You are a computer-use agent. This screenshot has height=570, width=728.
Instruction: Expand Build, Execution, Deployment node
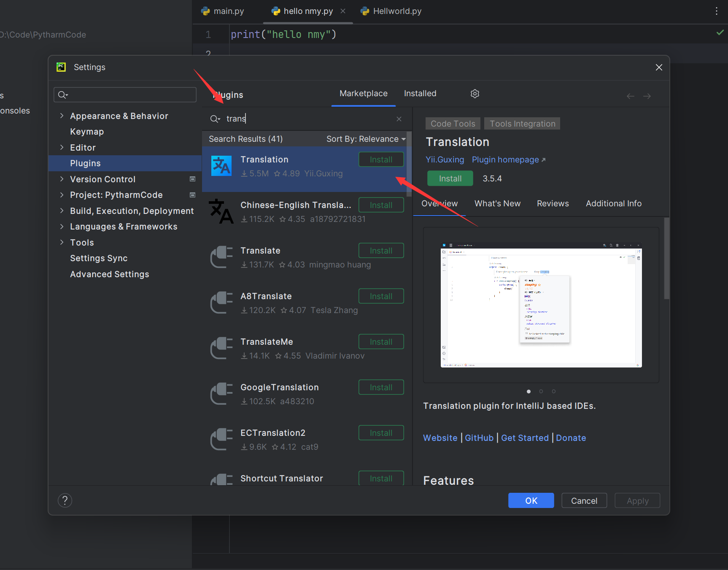click(62, 211)
